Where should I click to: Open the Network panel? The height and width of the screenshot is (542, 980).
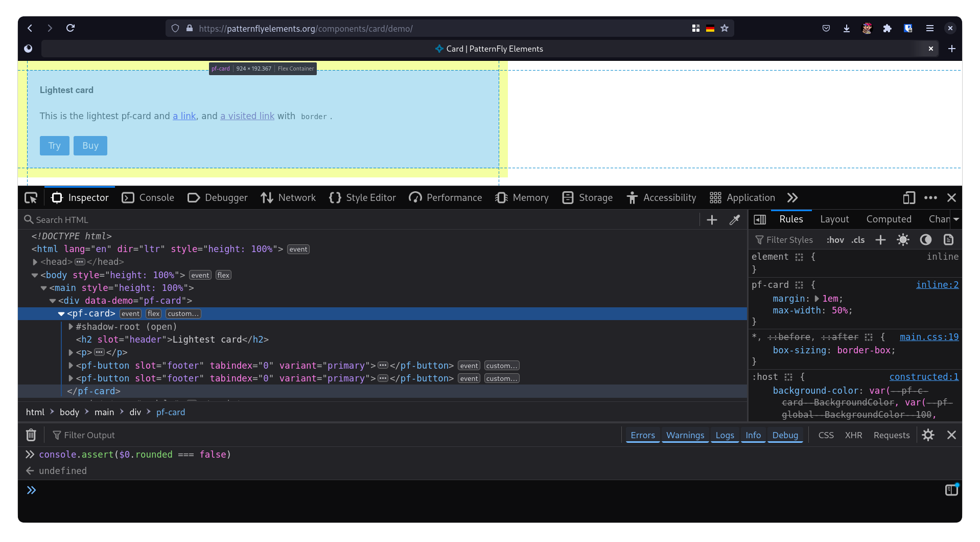tap(288, 197)
